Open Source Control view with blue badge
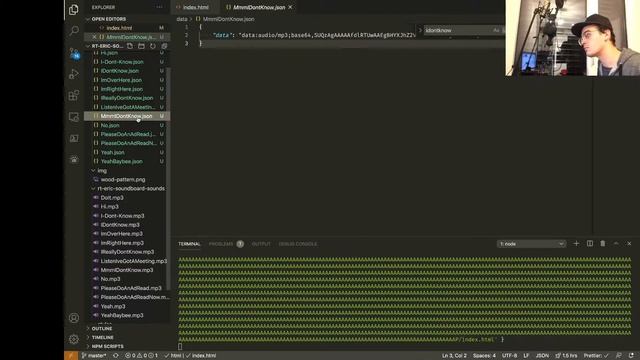The width and height of the screenshot is (640, 360). point(74,53)
